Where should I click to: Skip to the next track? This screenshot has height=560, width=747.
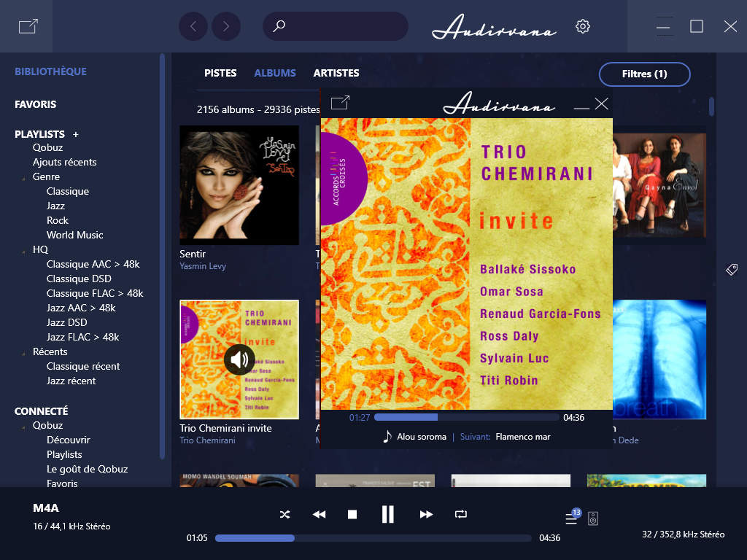click(426, 514)
